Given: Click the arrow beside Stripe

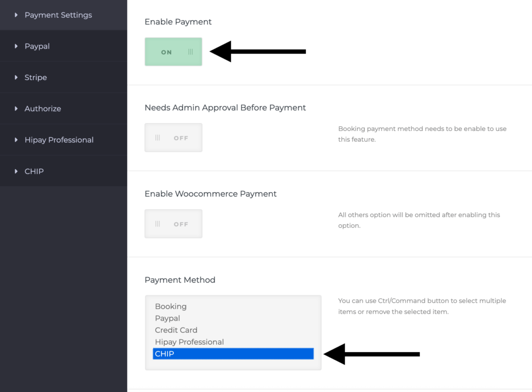Looking at the screenshot, I should (x=16, y=77).
